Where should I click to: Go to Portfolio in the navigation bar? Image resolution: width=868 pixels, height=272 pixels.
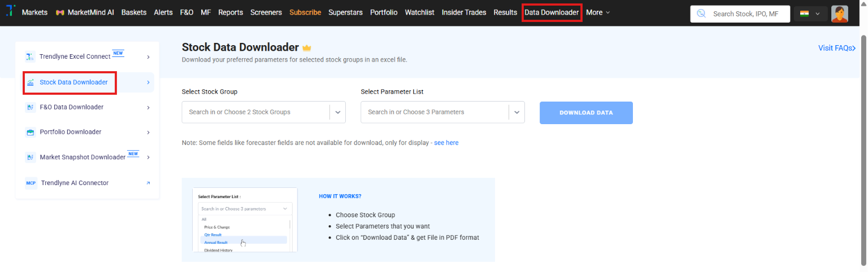[x=384, y=12]
